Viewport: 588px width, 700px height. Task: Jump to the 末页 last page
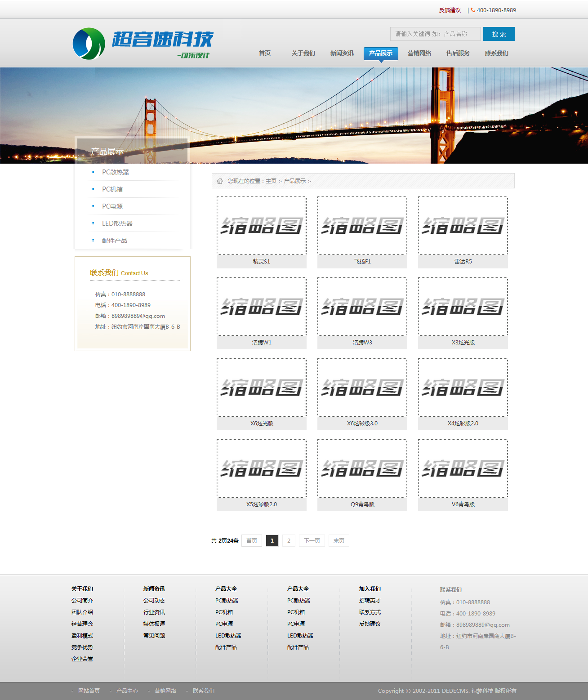[339, 541]
